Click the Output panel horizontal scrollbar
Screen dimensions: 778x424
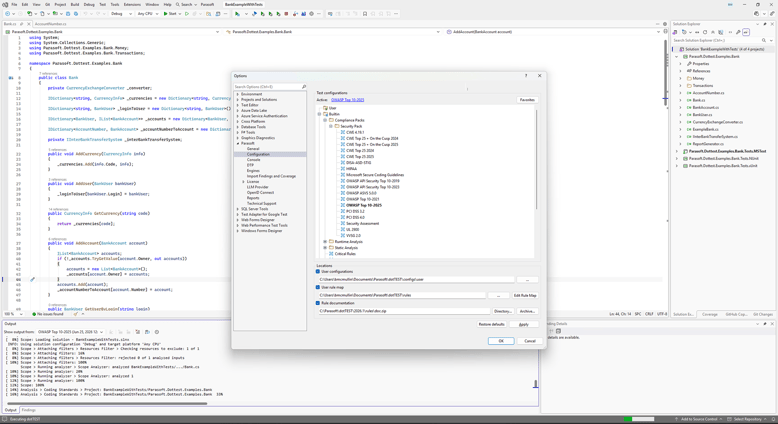pos(107,403)
